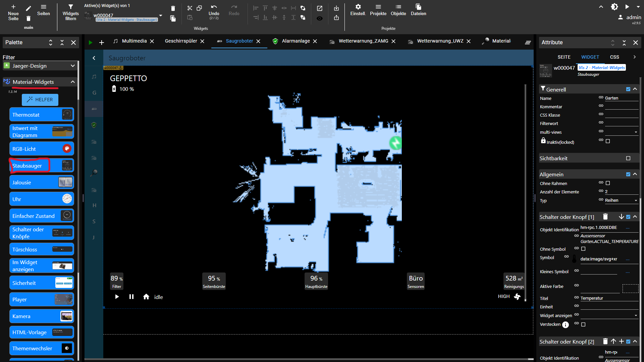Click green play icon left of tabs
The width and height of the screenshot is (644, 362).
pos(90,43)
